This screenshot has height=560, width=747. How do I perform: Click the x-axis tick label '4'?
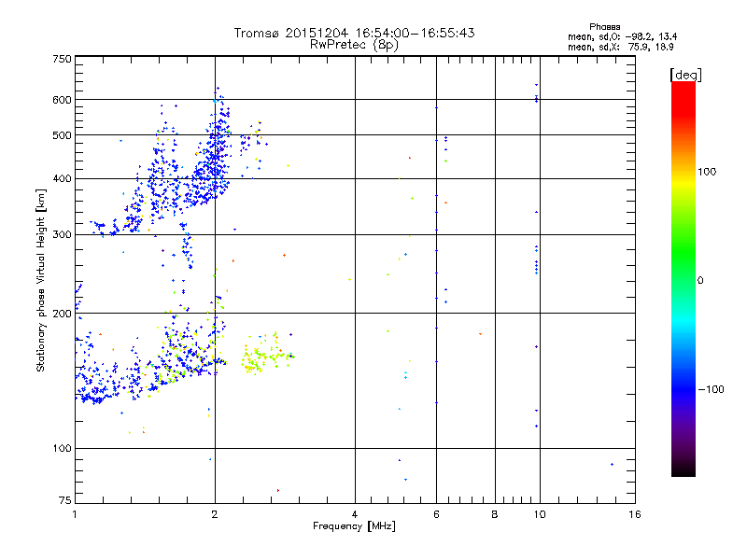[355, 514]
